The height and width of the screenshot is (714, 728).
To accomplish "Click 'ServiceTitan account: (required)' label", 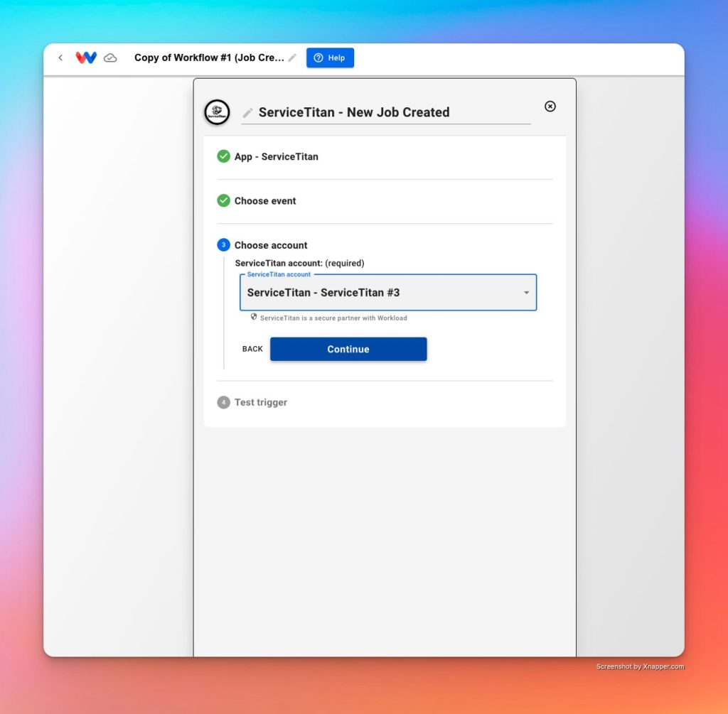I will (x=299, y=263).
